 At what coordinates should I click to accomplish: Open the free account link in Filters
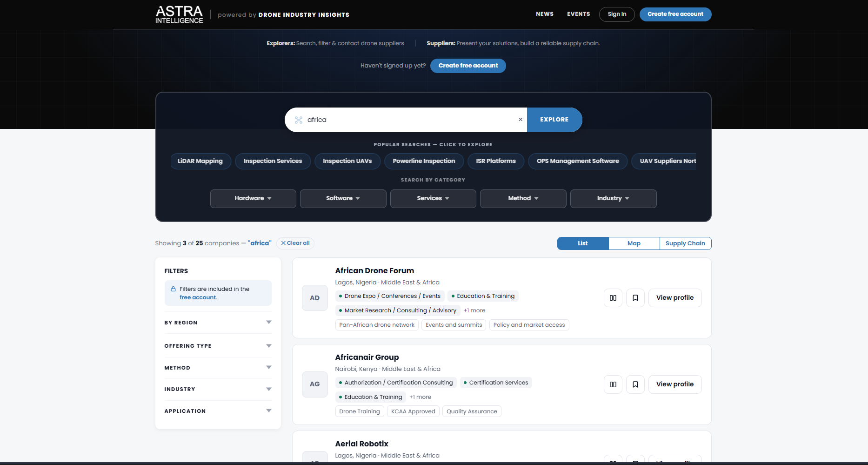198,297
